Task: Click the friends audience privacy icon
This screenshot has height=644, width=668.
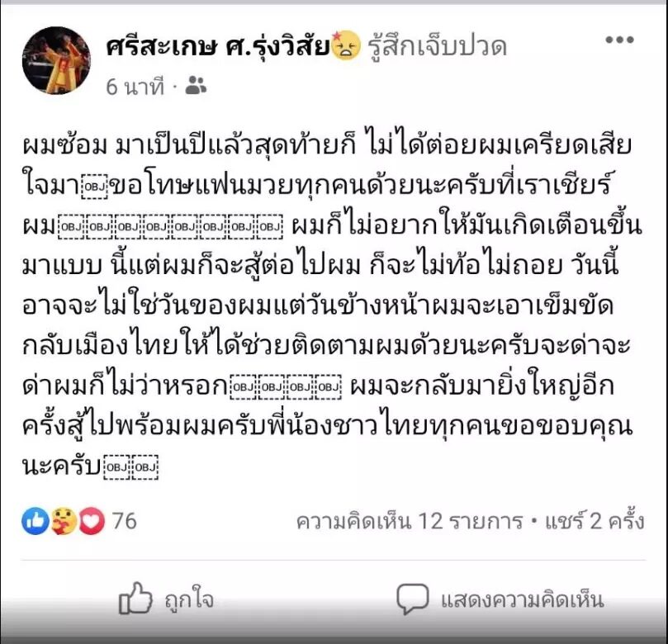Action: click(x=196, y=86)
